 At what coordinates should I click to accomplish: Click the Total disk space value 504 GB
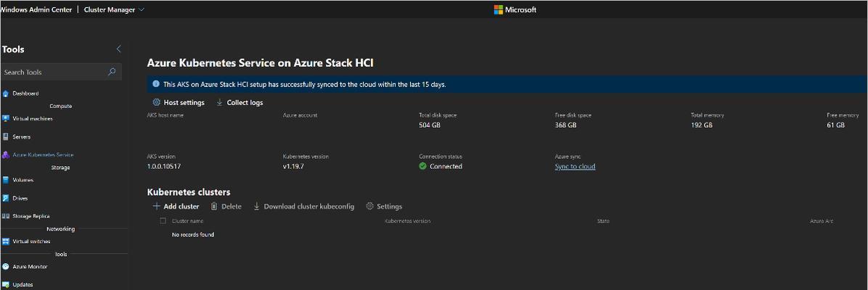[x=430, y=125]
